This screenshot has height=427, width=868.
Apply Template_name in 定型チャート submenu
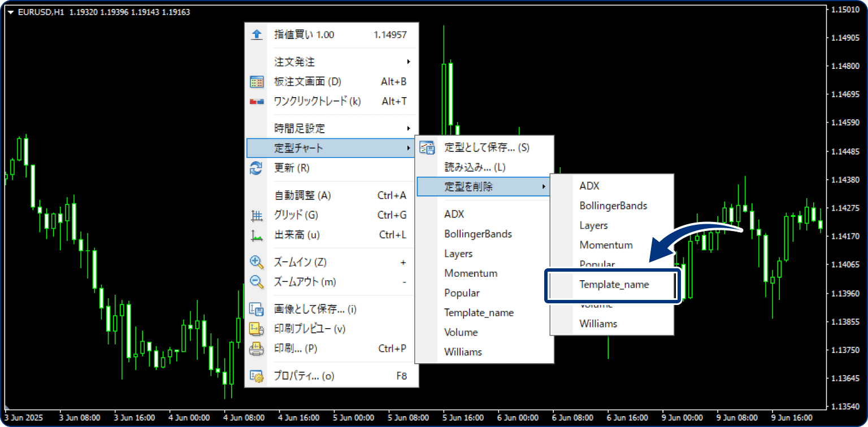[x=484, y=312]
